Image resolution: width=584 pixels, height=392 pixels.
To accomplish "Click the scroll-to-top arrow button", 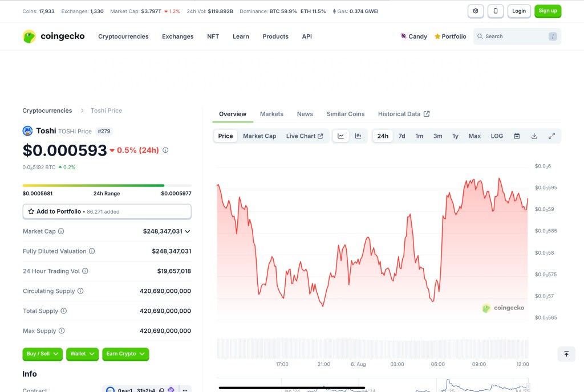I will point(566,354).
